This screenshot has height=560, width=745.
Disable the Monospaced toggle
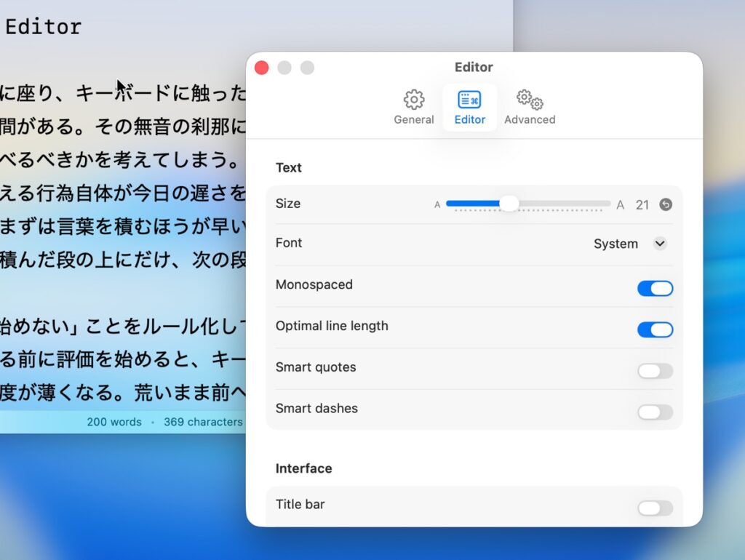pyautogui.click(x=655, y=289)
